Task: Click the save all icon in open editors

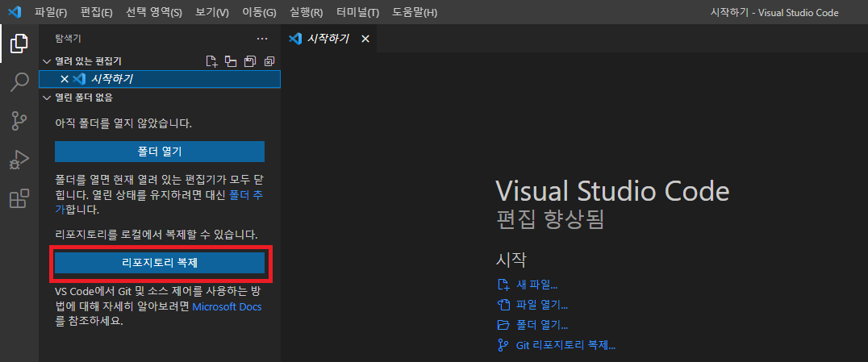Action: (x=250, y=61)
